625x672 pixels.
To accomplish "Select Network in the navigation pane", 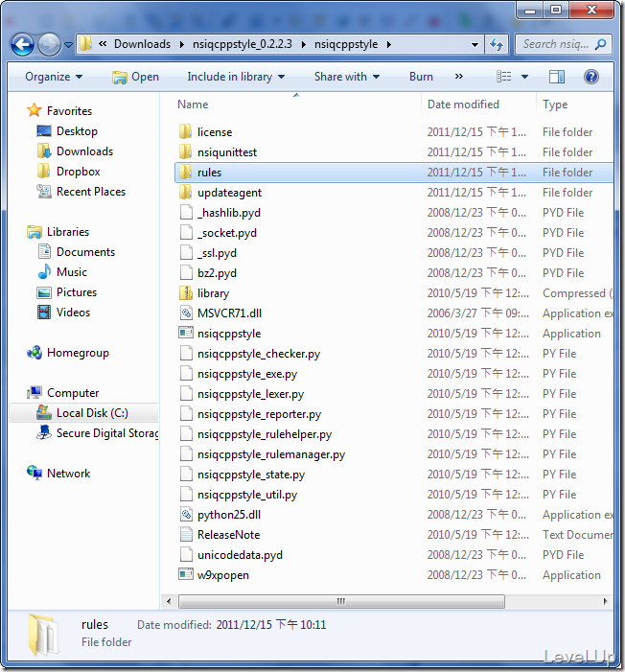I will tap(58, 474).
